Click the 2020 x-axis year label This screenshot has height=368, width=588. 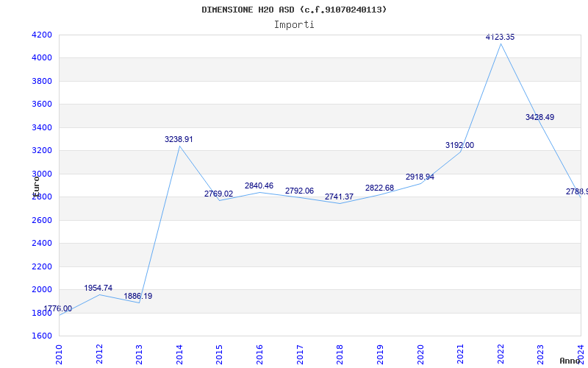(x=420, y=354)
